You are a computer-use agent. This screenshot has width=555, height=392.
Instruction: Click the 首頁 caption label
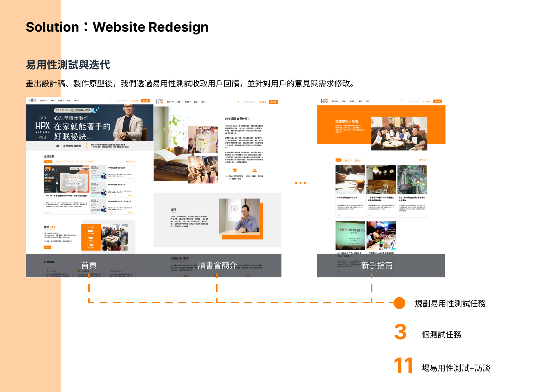pyautogui.click(x=89, y=265)
